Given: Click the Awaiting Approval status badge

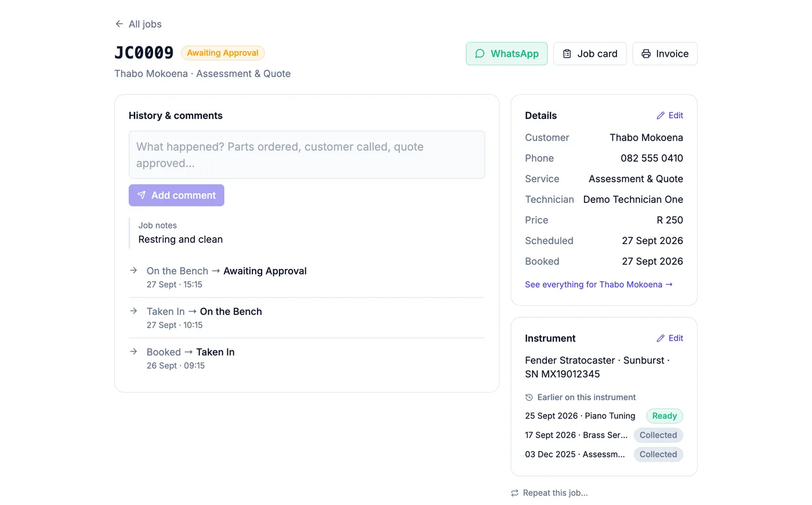Looking at the screenshot, I should click(223, 53).
